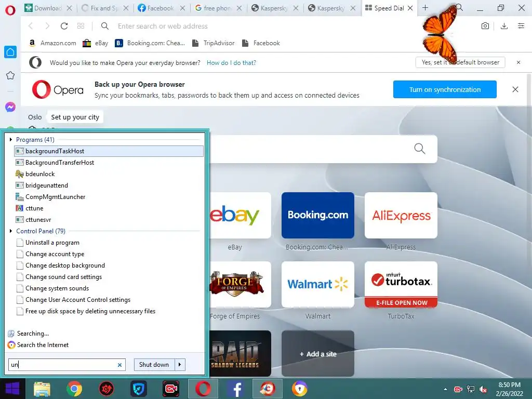Launch Google Chrome from the taskbar

pos(74,389)
